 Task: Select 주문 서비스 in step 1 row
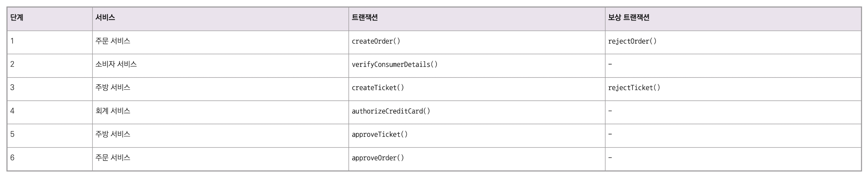113,41
